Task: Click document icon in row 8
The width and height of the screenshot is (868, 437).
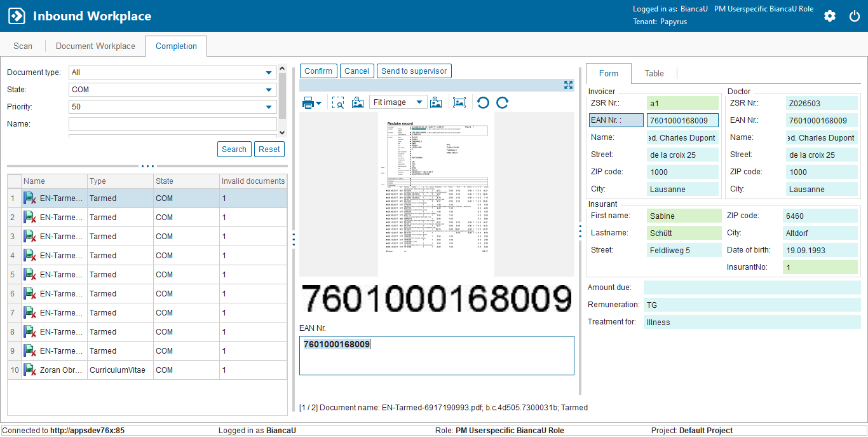Action: point(30,332)
